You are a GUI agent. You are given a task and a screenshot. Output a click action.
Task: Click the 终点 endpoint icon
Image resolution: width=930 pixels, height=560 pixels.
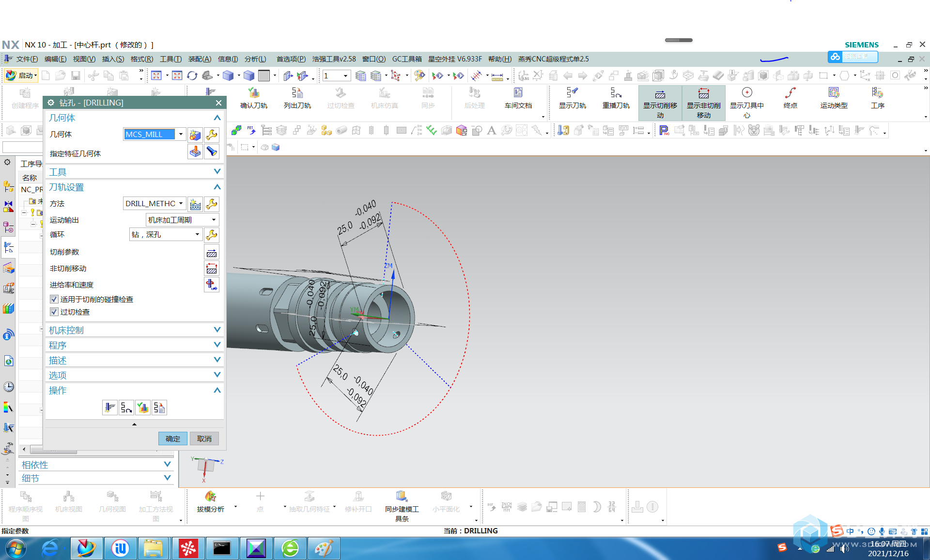790,98
